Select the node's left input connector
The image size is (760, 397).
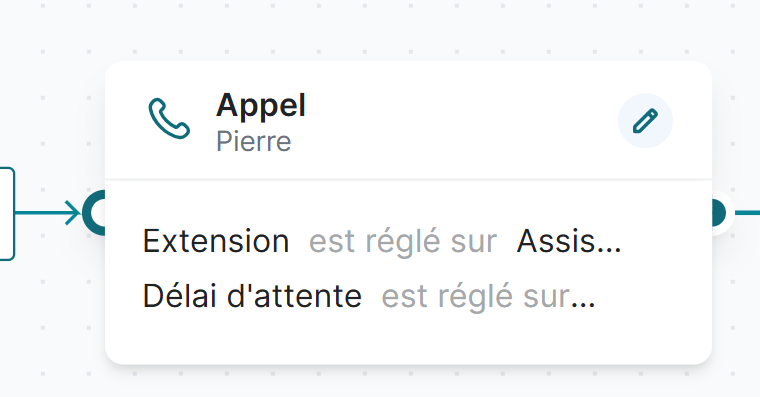[x=95, y=213]
